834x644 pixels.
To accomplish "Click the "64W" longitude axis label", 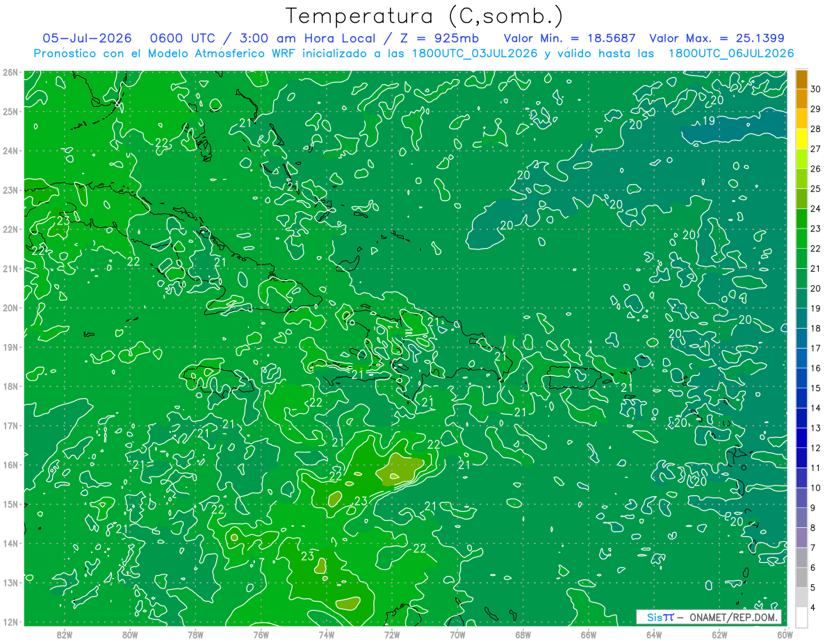I will tap(654, 634).
